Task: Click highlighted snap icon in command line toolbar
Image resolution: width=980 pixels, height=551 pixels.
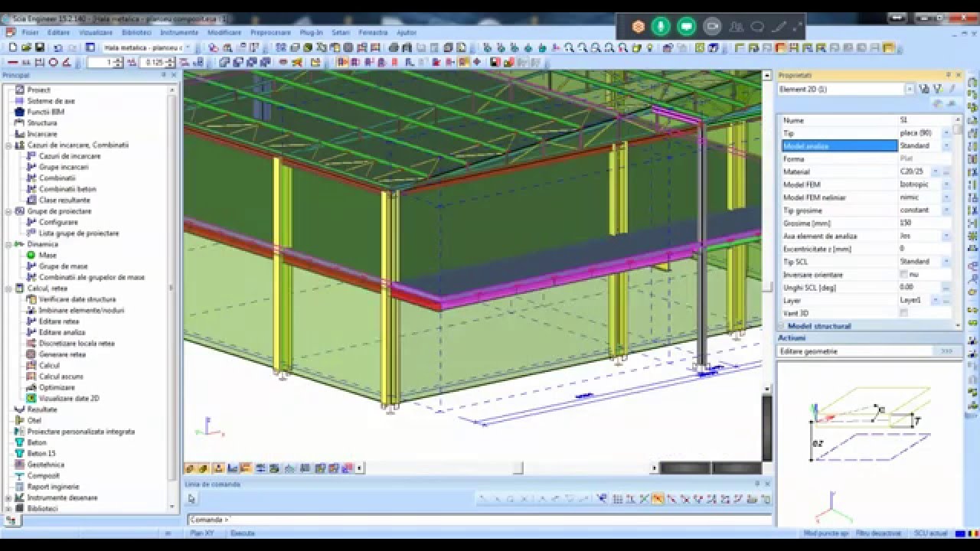Action: (x=658, y=499)
